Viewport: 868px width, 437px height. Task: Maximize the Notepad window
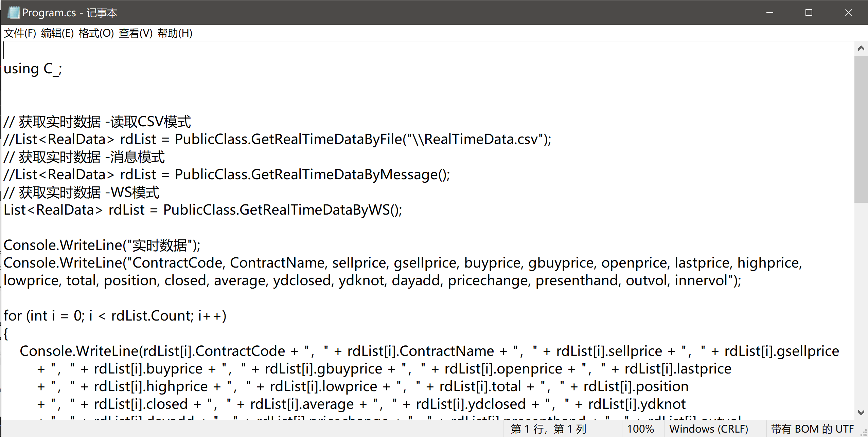(x=809, y=13)
